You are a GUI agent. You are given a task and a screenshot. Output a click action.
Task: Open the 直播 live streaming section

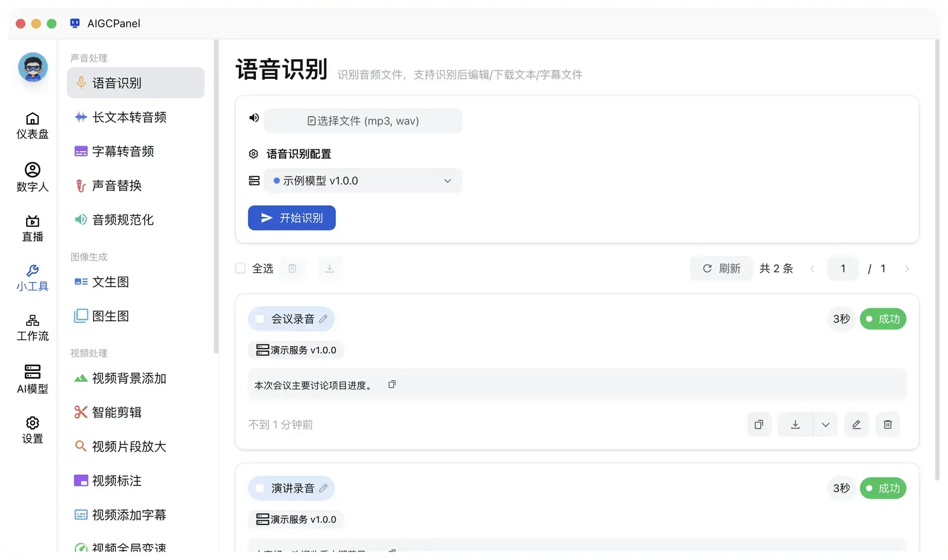(33, 228)
